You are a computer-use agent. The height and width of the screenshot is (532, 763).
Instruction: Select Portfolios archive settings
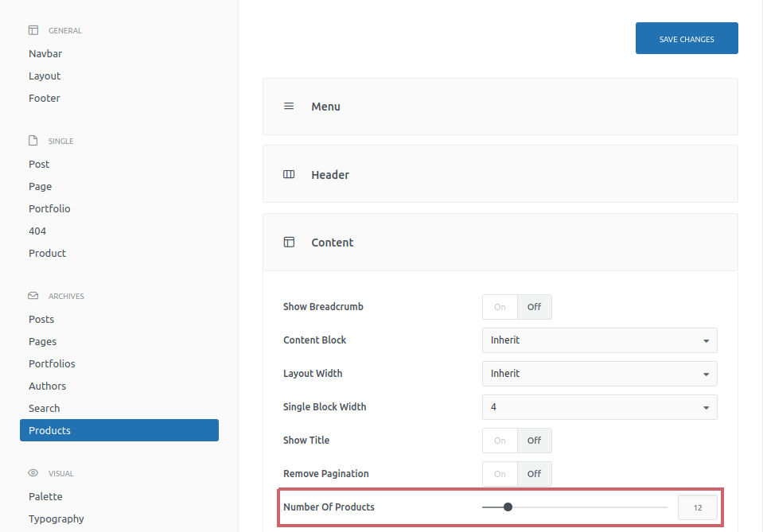(x=52, y=363)
